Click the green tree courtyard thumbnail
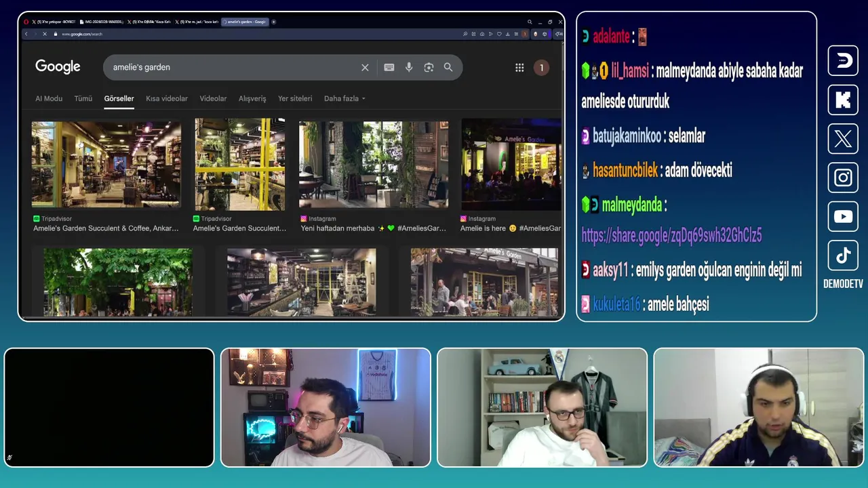The image size is (868, 488). click(x=118, y=282)
